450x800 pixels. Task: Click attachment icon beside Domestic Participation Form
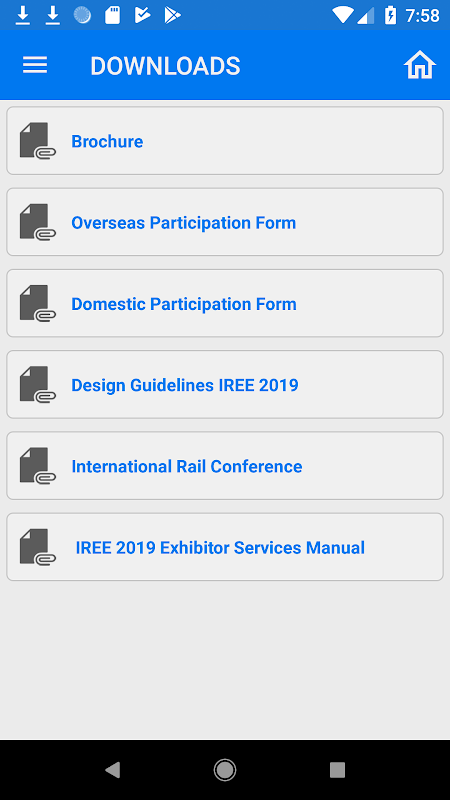(x=38, y=303)
